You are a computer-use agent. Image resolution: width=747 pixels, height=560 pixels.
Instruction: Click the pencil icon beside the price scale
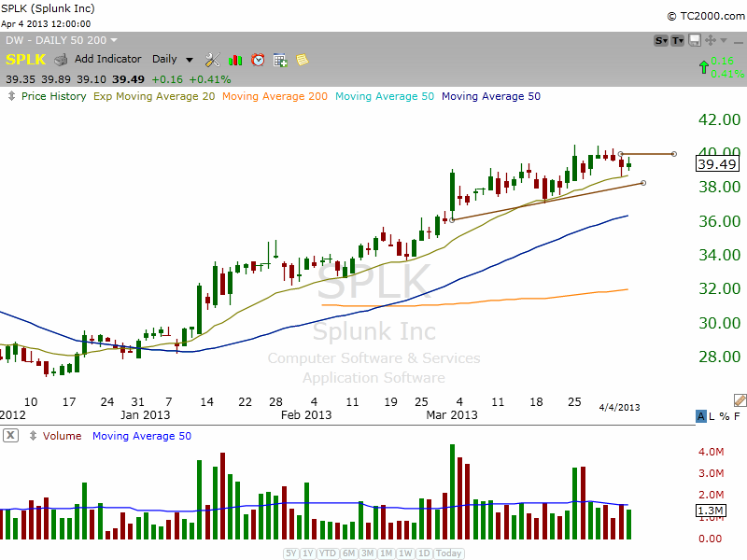pos(740,399)
